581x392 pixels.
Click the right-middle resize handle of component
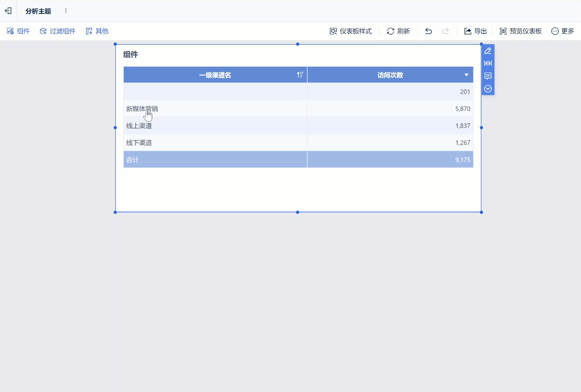(481, 128)
